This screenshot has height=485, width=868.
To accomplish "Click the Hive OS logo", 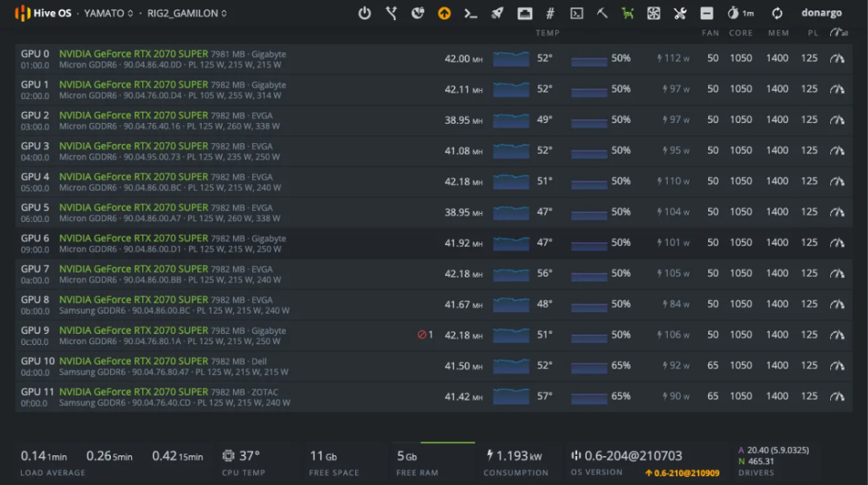I will [43, 13].
